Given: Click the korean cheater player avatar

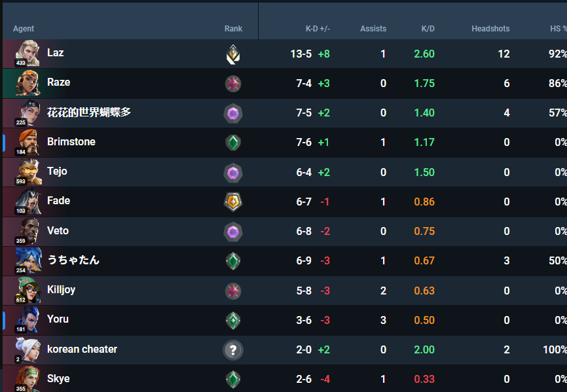Looking at the screenshot, I should tap(29, 349).
